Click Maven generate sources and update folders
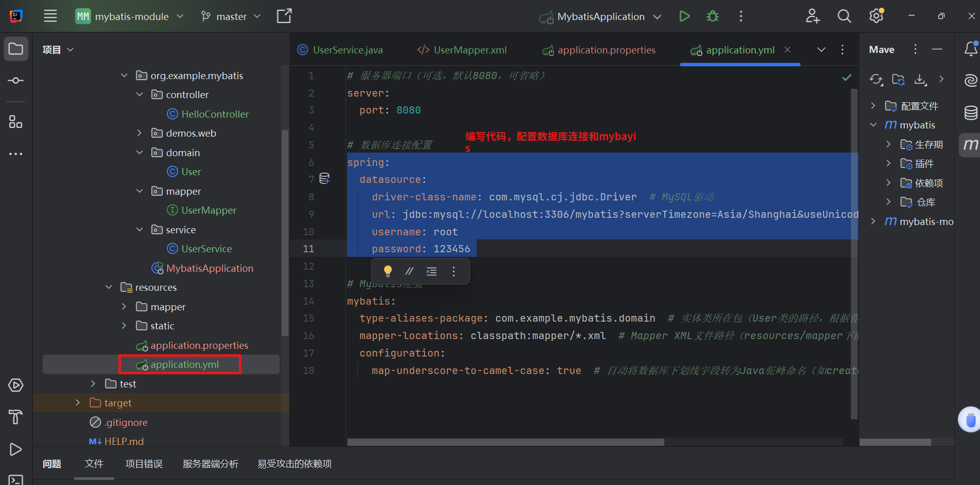980x485 pixels. 898,80
